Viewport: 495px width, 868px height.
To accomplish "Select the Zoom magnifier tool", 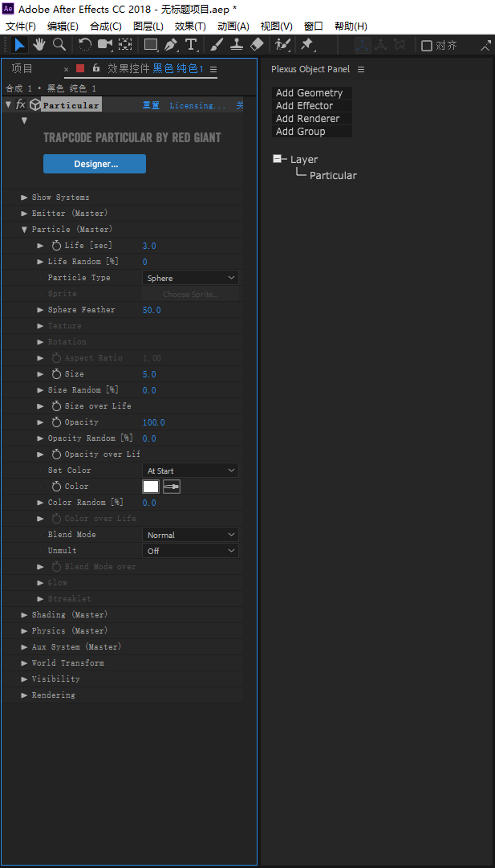I will click(59, 45).
